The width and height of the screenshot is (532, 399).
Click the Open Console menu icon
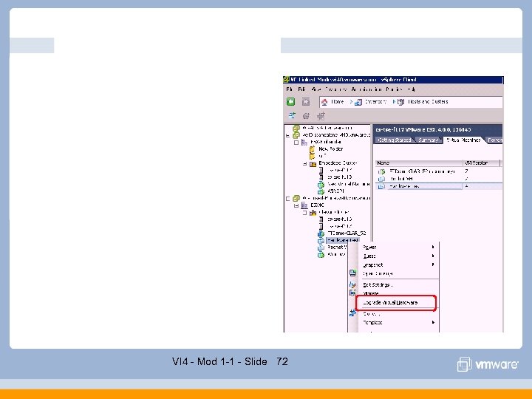pos(353,273)
